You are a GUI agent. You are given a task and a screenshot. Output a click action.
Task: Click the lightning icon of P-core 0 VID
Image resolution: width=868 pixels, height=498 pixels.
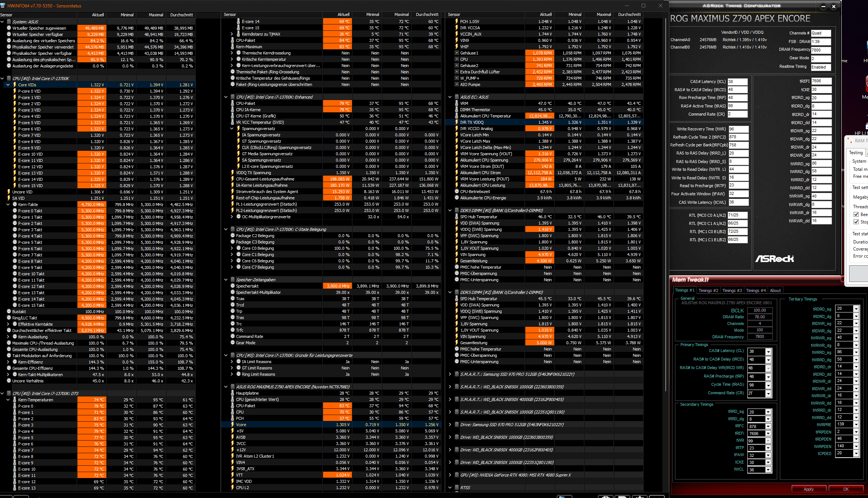click(15, 91)
